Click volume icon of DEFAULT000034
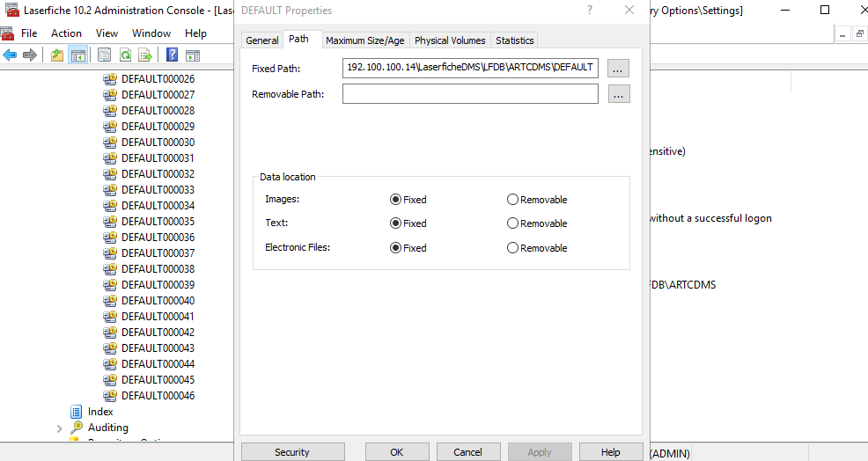 (x=110, y=205)
